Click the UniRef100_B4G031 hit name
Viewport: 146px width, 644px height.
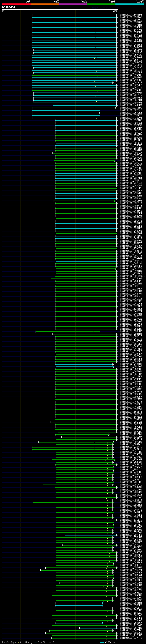point(131,347)
